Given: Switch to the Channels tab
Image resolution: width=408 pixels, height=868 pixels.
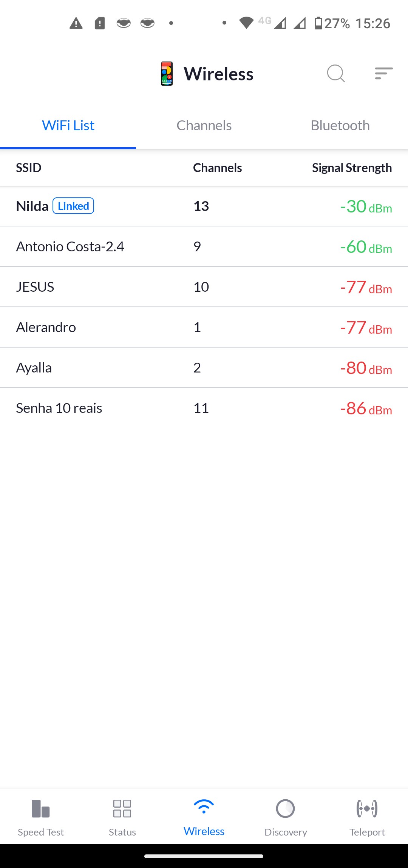Looking at the screenshot, I should (204, 126).
